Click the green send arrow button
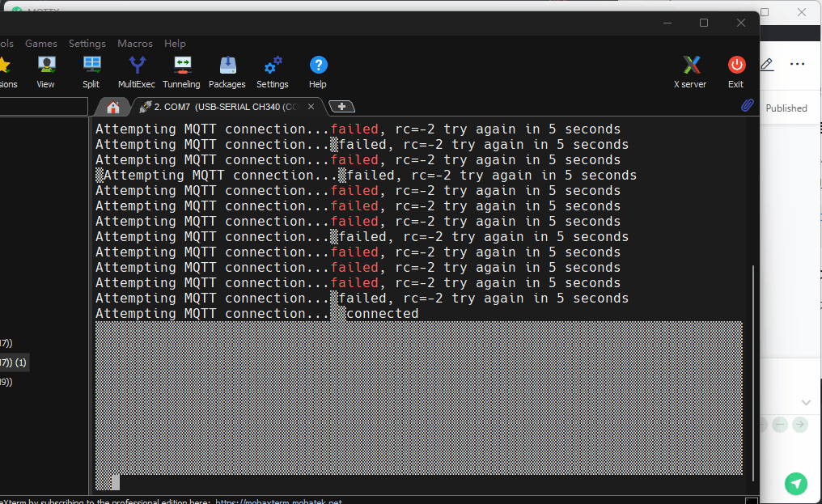Viewport: 822px width, 504px height. click(796, 484)
